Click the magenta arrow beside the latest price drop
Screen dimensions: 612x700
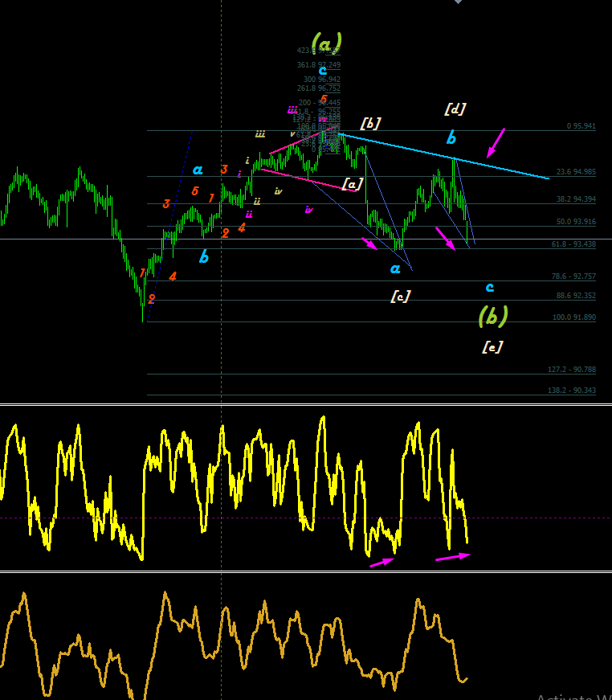click(x=445, y=239)
